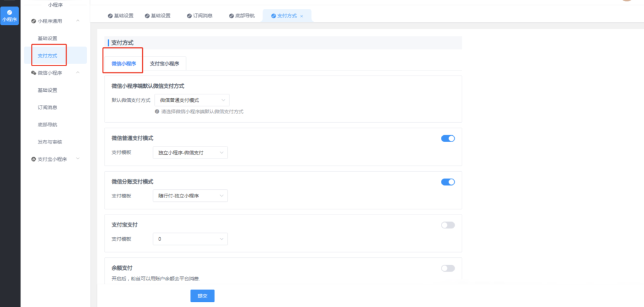Close the 支付方式 top tab
The image size is (644, 307).
click(302, 15)
